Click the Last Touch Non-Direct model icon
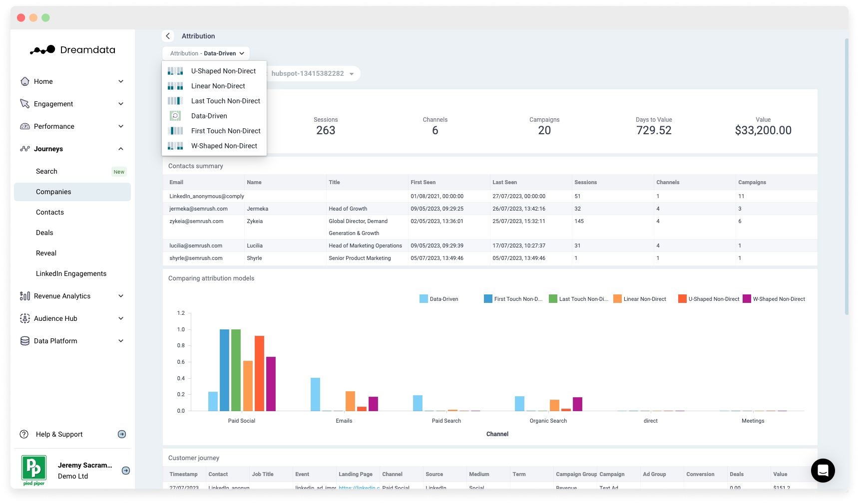 coord(175,101)
